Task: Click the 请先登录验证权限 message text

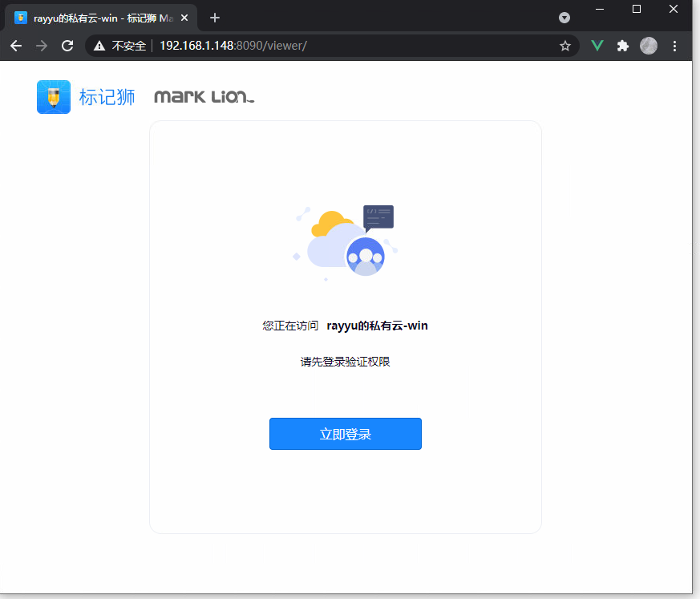Action: tap(345, 362)
